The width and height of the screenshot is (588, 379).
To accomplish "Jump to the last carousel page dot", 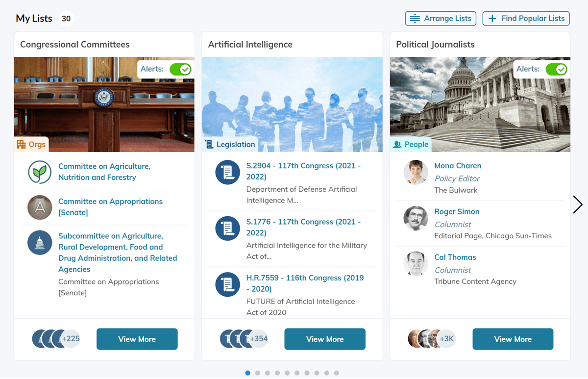I will pyautogui.click(x=337, y=373).
